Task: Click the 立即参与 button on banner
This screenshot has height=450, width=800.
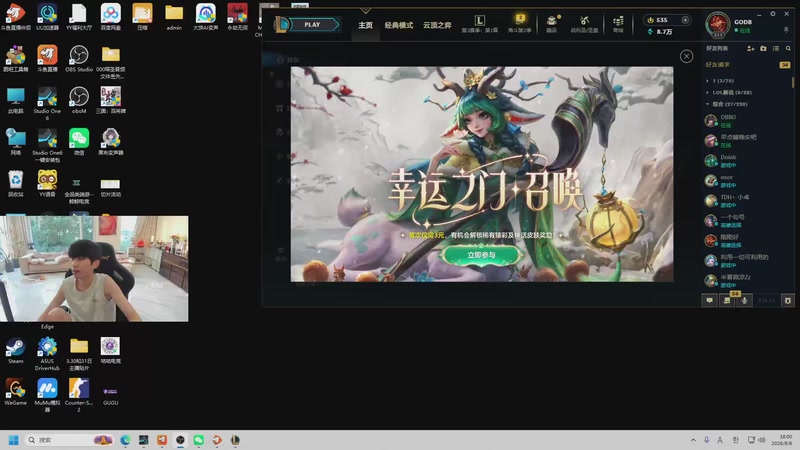Action: tap(481, 255)
